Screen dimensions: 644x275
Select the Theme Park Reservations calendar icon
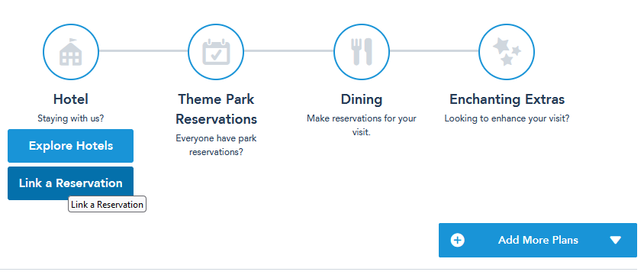[216, 52]
